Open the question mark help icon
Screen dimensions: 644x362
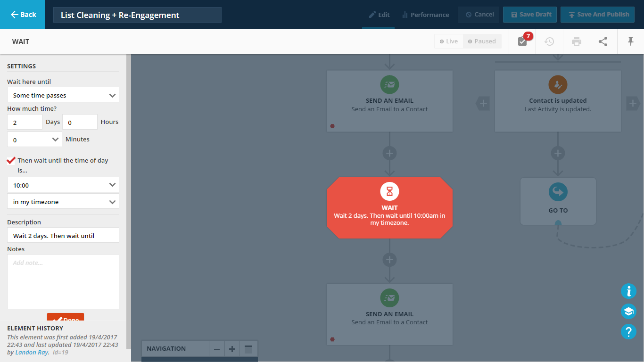(x=628, y=332)
